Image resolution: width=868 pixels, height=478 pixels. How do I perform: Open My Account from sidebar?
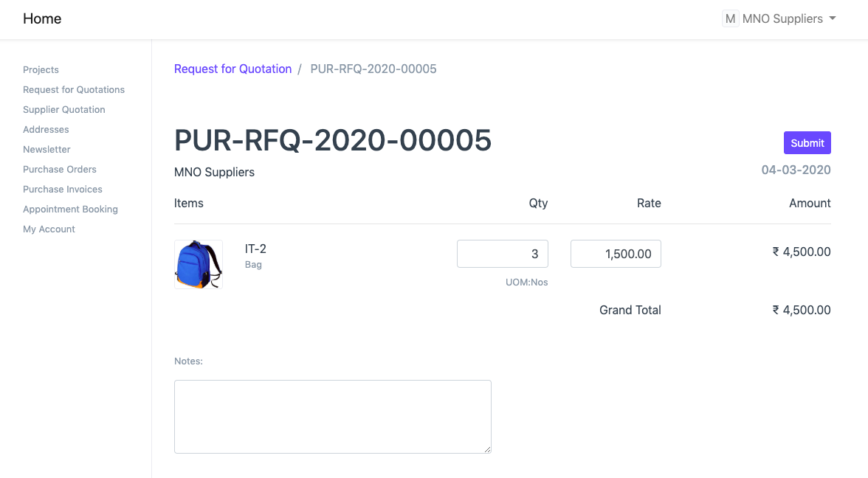pos(49,229)
